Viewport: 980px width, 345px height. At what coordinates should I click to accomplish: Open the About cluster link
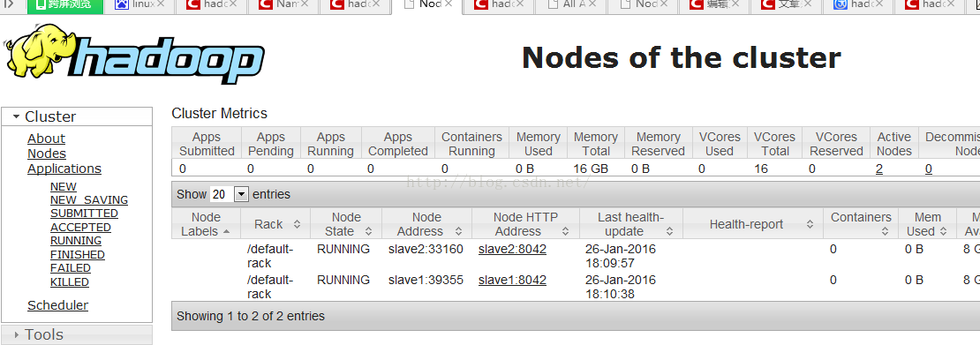point(46,139)
